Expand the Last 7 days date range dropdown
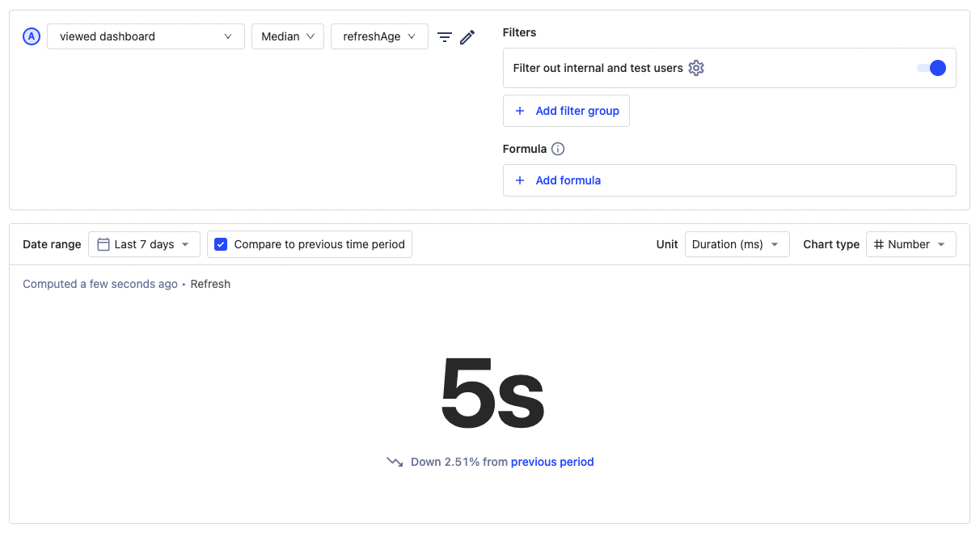 [144, 243]
